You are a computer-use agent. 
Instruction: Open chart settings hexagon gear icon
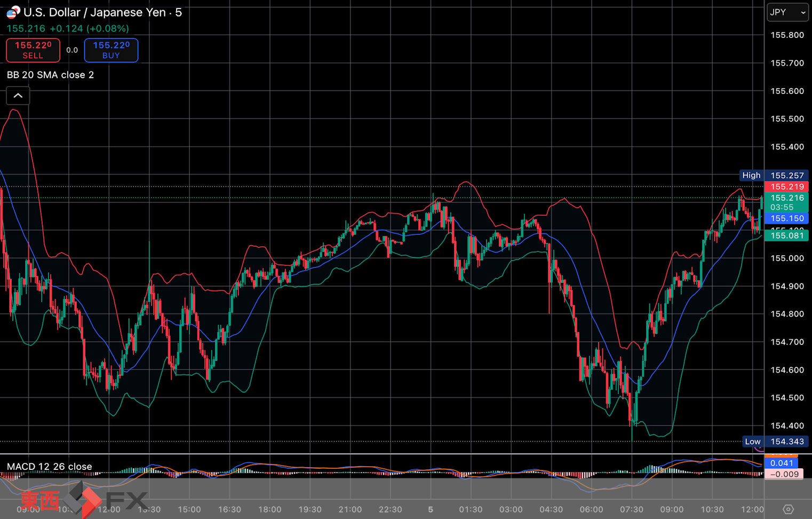787,509
